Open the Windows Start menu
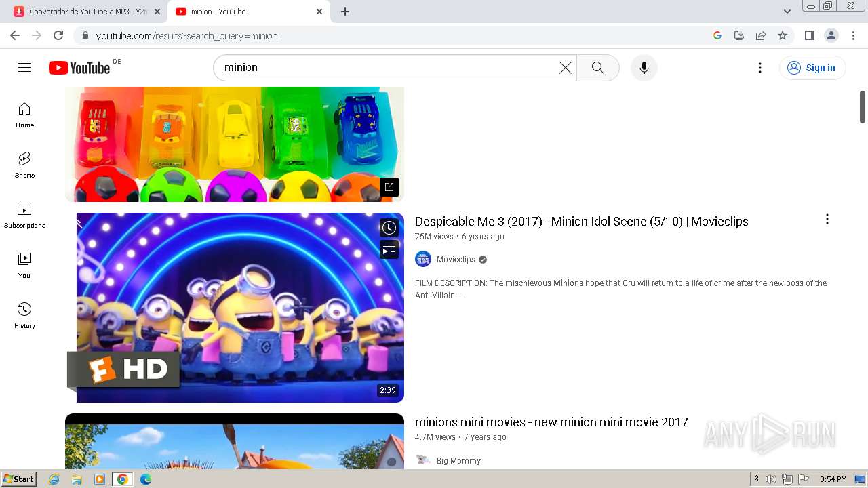Image resolution: width=868 pixels, height=488 pixels. pos(19,479)
